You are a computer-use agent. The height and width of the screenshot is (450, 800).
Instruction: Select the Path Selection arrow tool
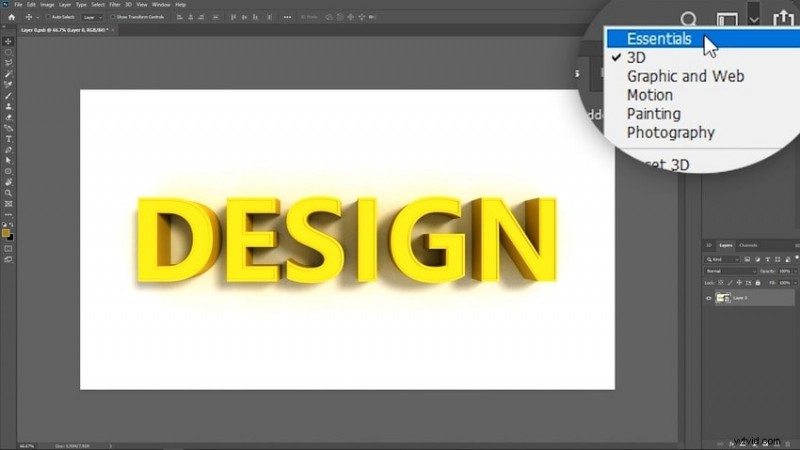click(8, 160)
